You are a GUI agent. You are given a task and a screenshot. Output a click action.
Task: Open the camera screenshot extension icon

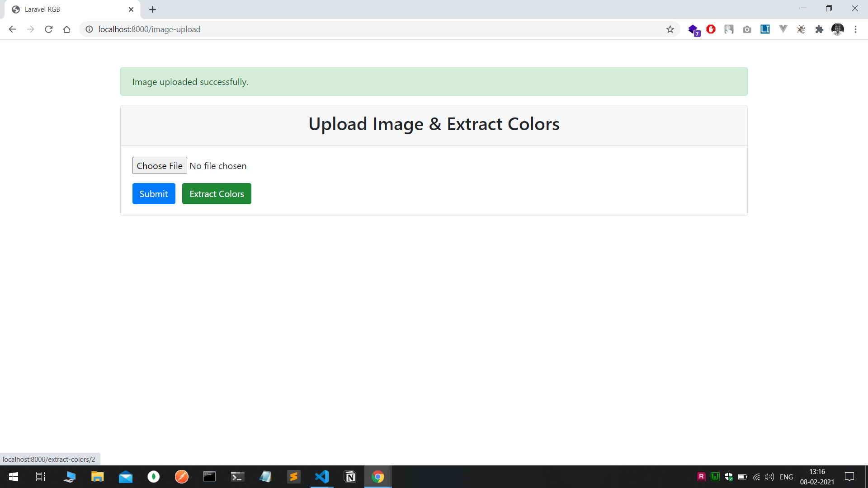coord(747,29)
